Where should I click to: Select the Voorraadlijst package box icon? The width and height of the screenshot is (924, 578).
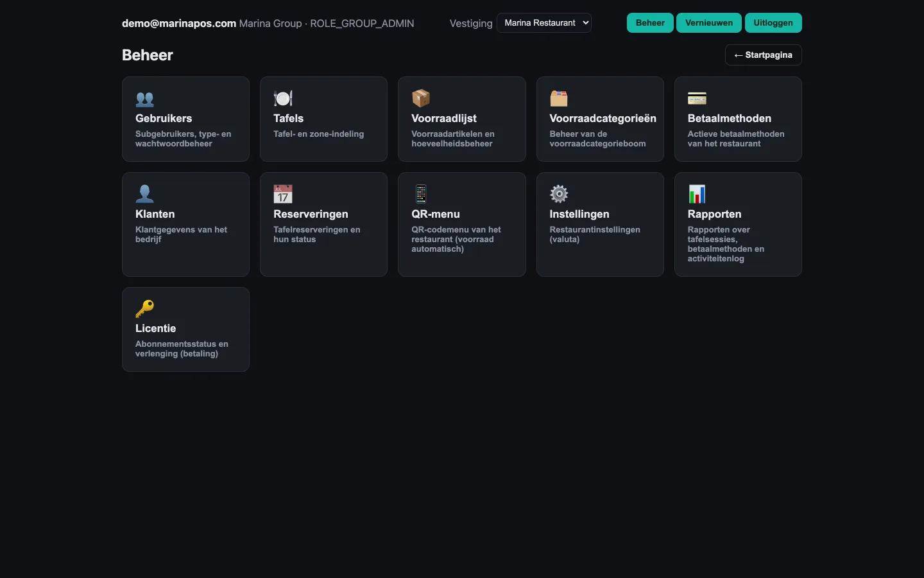(421, 98)
